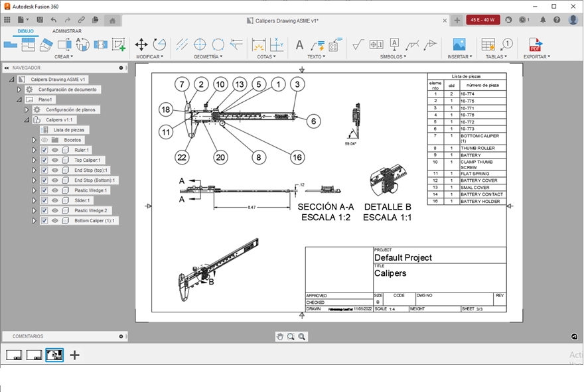Viewport: 584px width, 392px height.
Task: Hide End Stop (Bottom):1 with eye icon
Action: point(54,180)
